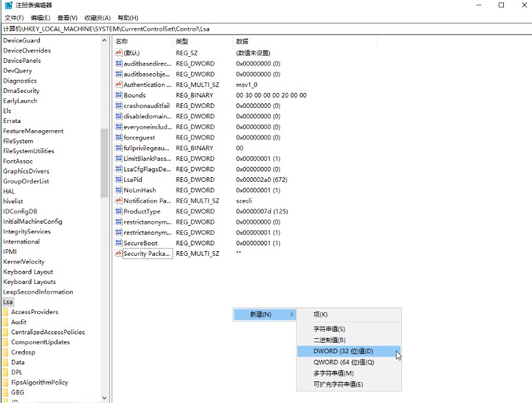The height and width of the screenshot is (403, 532).
Task: Click the crashonauditfail DWORD value icon
Action: tap(120, 105)
